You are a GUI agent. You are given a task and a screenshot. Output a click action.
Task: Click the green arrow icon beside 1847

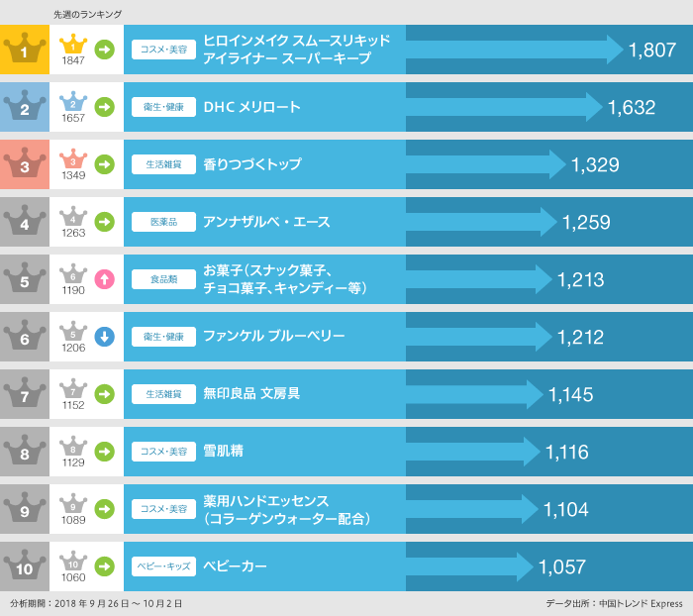[x=105, y=49]
